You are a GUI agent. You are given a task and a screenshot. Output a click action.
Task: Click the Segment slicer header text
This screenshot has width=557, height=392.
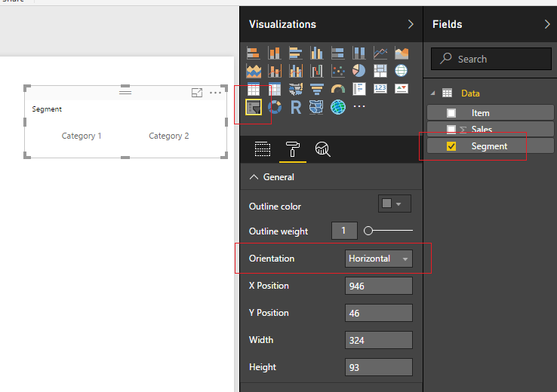(47, 109)
